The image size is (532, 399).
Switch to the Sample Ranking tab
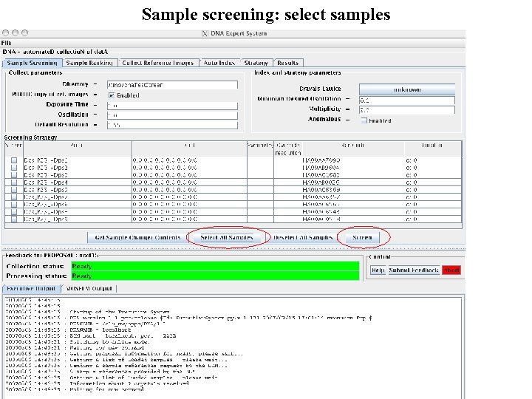(89, 63)
